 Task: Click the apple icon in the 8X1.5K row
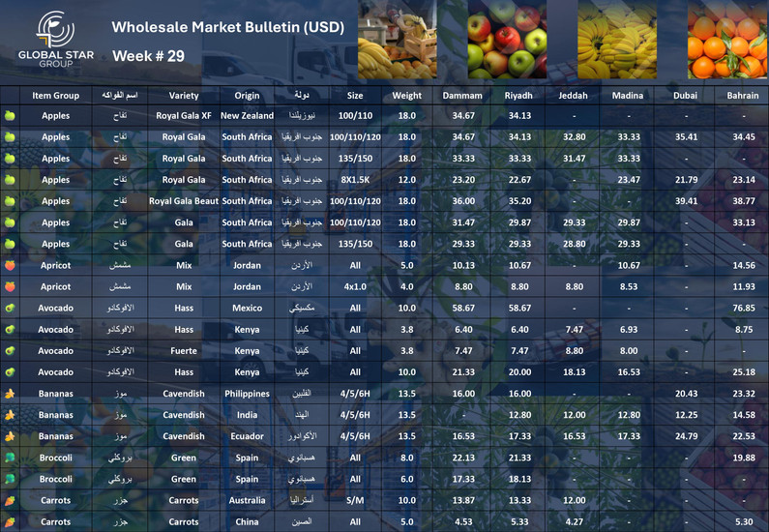pyautogui.click(x=10, y=180)
